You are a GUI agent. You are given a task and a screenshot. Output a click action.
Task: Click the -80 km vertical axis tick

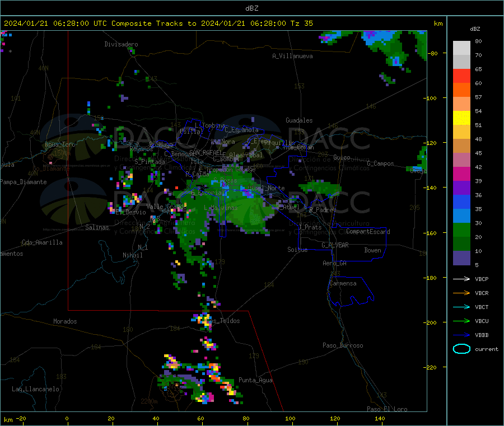(433, 53)
